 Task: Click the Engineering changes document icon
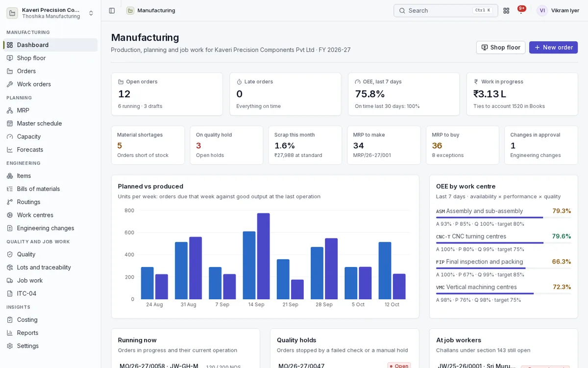pos(10,228)
